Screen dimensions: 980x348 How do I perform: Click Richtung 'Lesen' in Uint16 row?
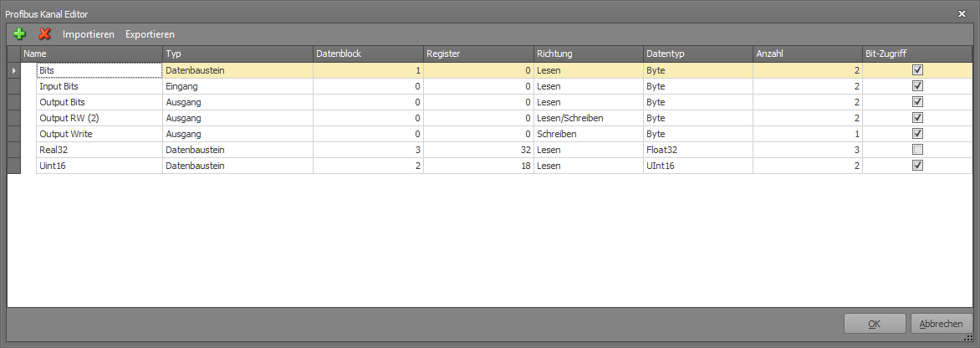coord(589,166)
